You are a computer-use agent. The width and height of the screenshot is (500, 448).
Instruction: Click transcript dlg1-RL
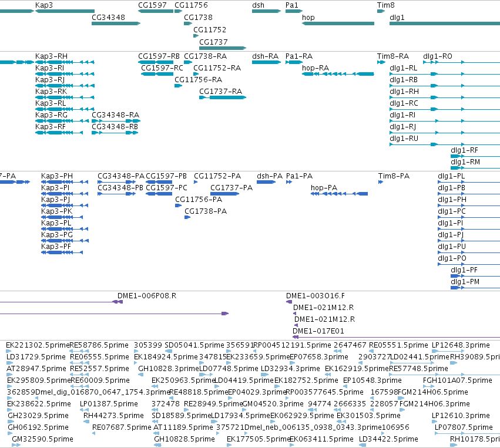pyautogui.click(x=445, y=74)
